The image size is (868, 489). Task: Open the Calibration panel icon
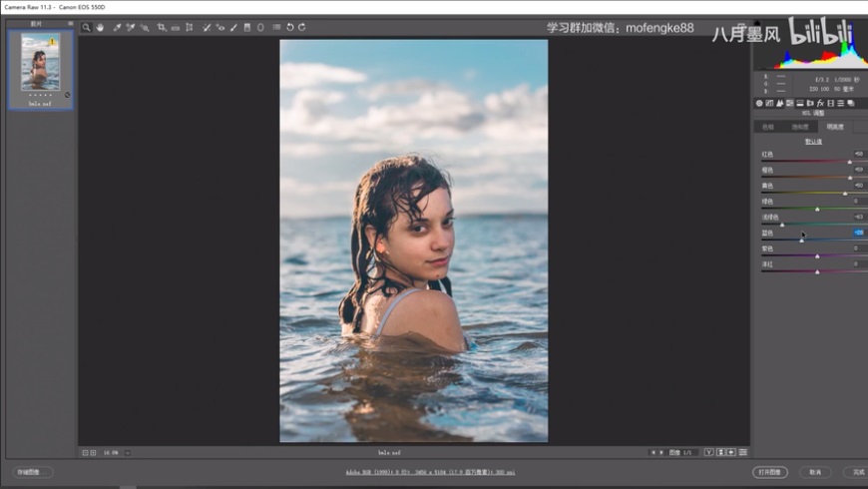point(831,103)
